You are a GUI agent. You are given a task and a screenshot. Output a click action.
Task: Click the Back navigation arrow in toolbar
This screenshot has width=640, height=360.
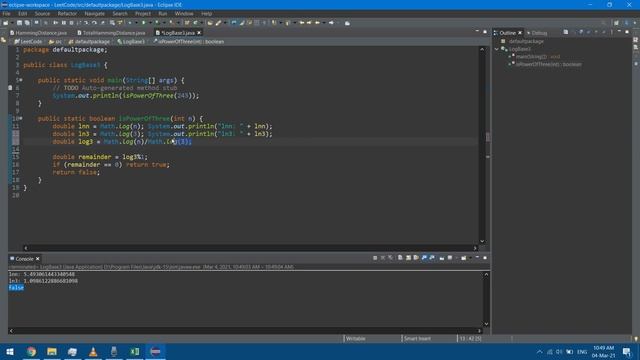pos(318,23)
